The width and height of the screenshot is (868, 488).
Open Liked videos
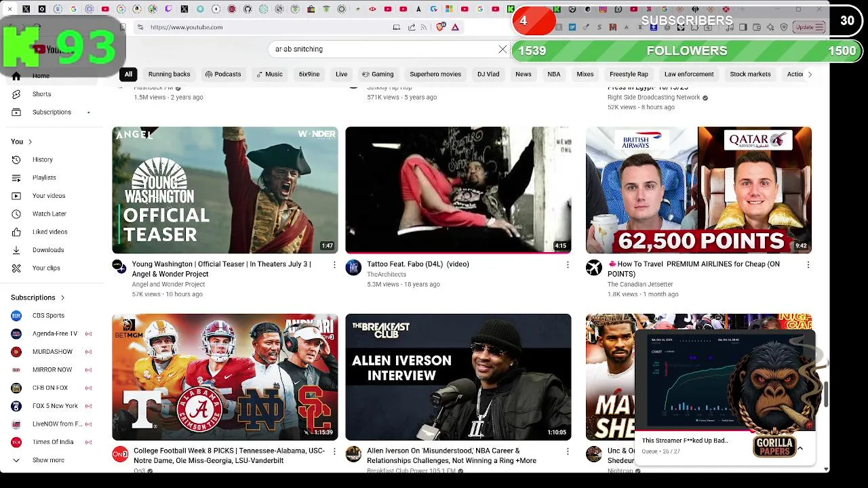[x=52, y=232]
